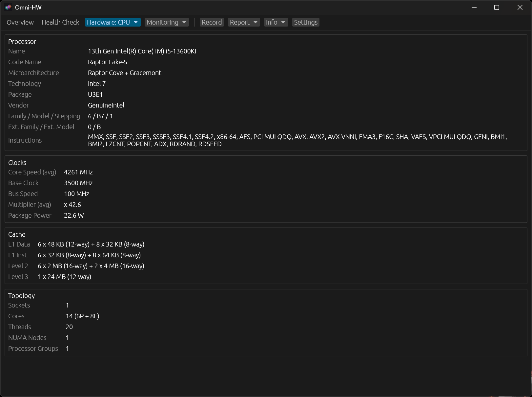Screen dimensions: 532x397
Task: Click the '6 / B7 / 1' family value
Action: point(100,116)
